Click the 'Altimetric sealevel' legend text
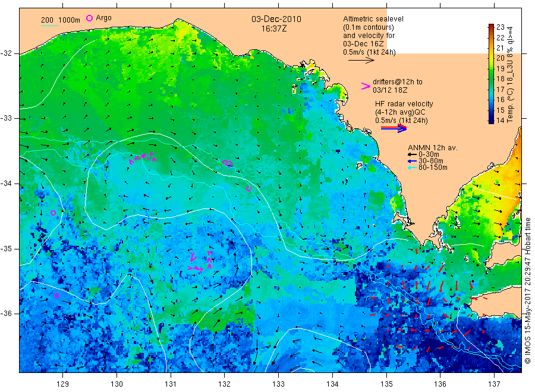 [373, 19]
